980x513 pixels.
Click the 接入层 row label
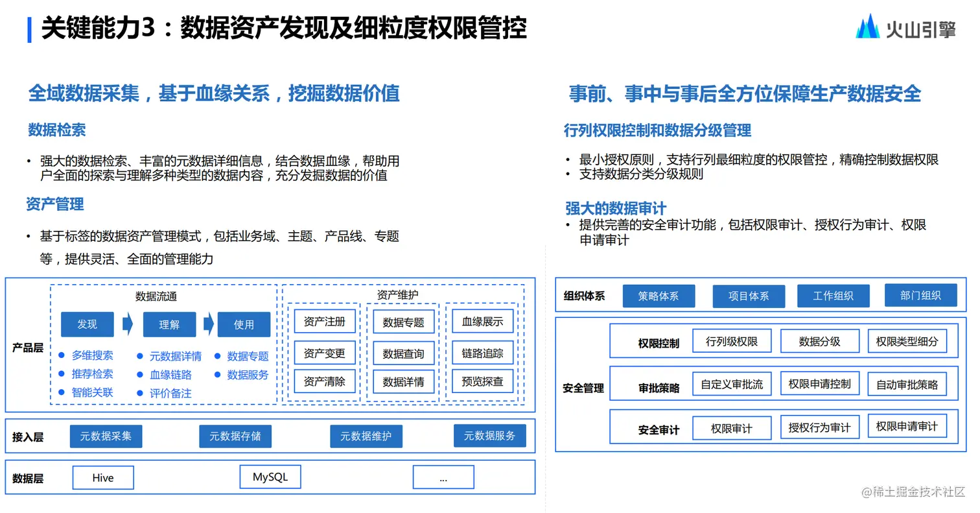(28, 437)
